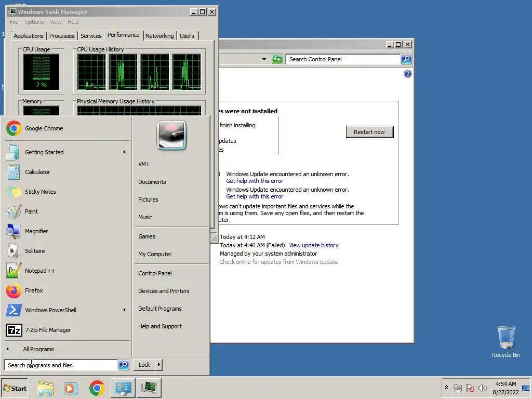Click the Action Center flag tray icon

(x=470, y=388)
